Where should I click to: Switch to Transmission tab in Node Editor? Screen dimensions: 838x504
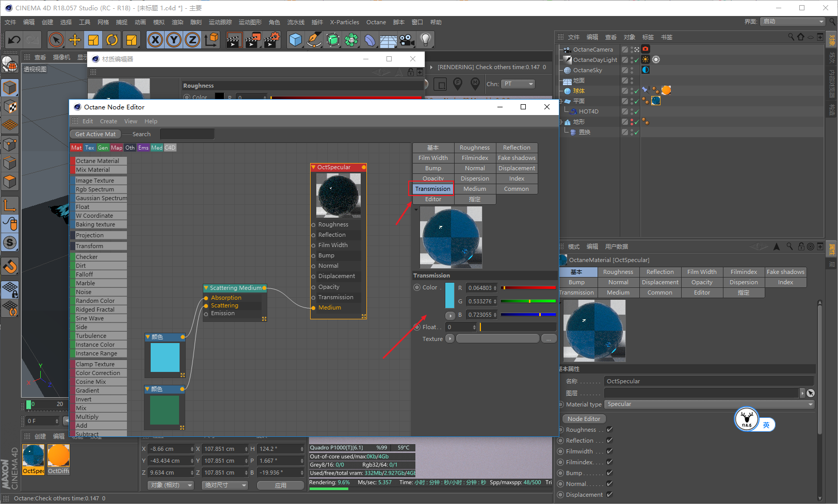[x=432, y=189]
